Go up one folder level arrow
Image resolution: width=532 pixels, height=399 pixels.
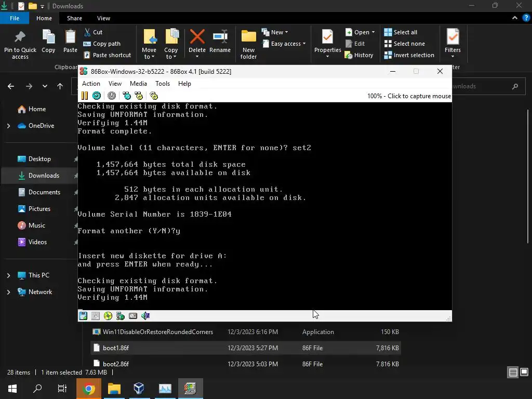60,87
